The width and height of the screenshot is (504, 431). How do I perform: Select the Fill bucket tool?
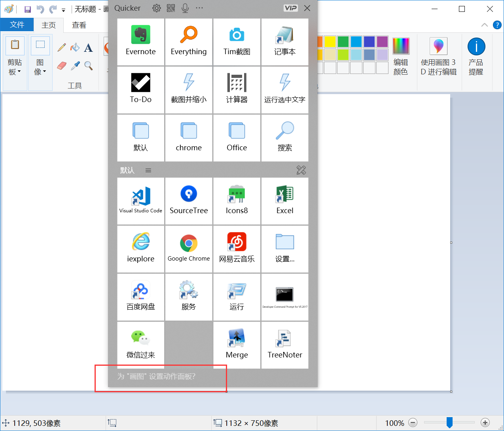tap(75, 47)
